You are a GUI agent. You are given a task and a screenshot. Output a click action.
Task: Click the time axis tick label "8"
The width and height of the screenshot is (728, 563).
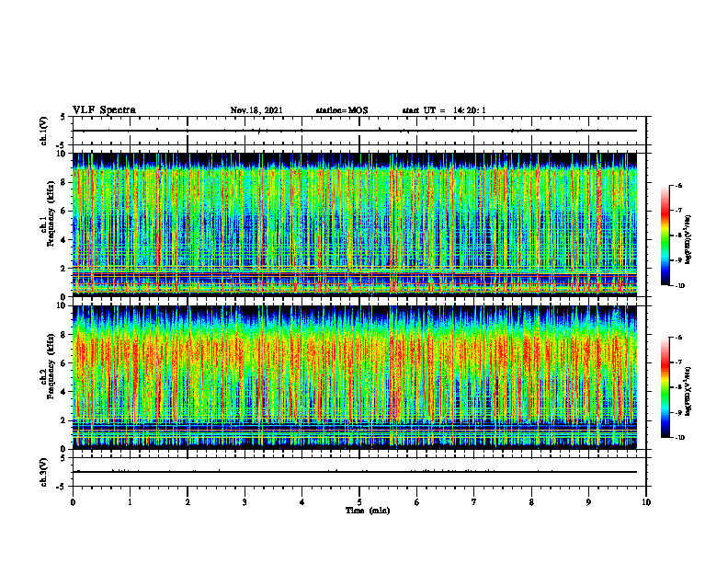(531, 502)
